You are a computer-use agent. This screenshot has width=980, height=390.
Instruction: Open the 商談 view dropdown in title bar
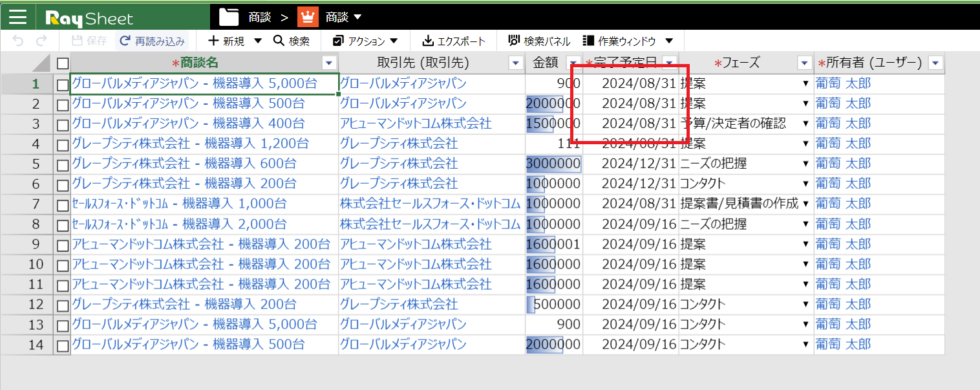357,17
